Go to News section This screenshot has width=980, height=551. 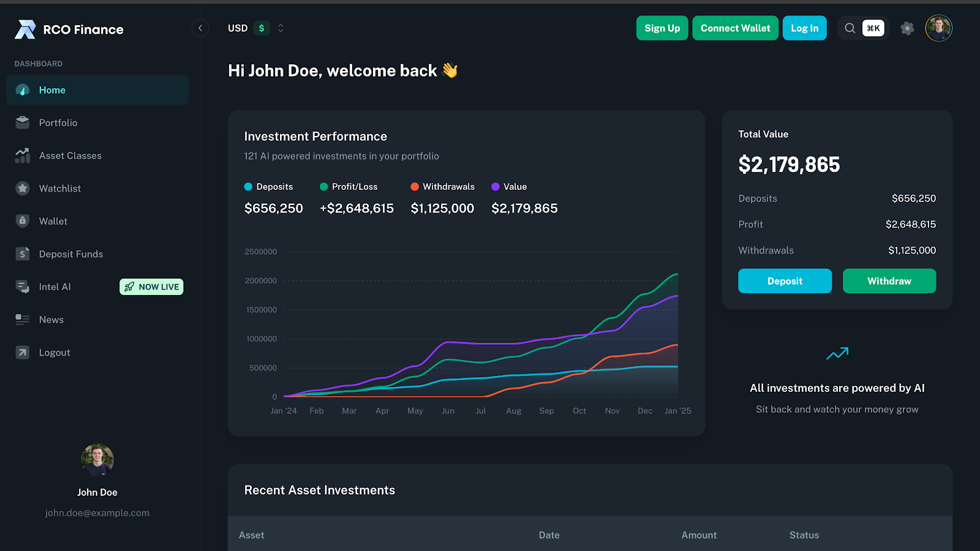97,320
